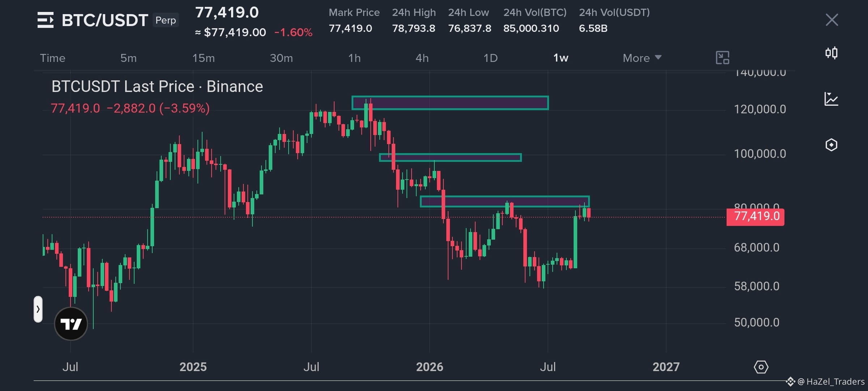Open the hamburger market list menu
This screenshot has width=868, height=391.
tap(46, 20)
